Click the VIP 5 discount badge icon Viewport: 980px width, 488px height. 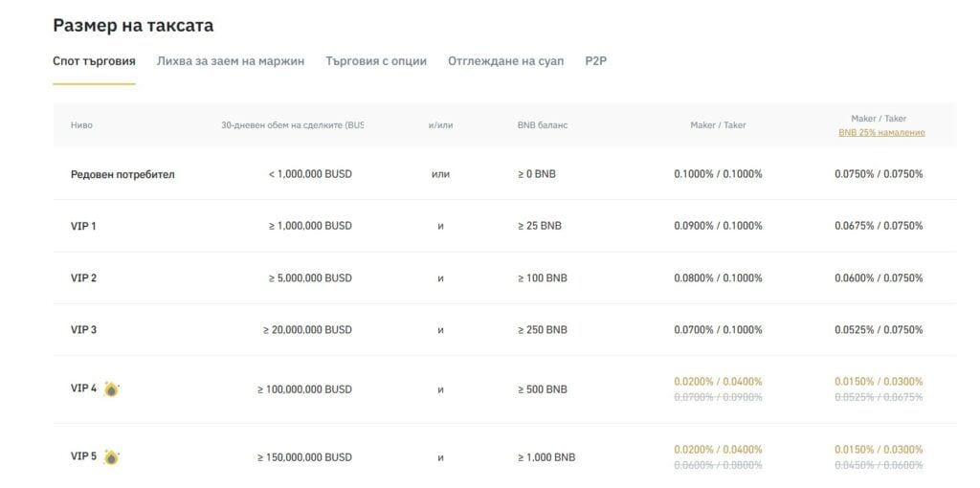tap(111, 457)
